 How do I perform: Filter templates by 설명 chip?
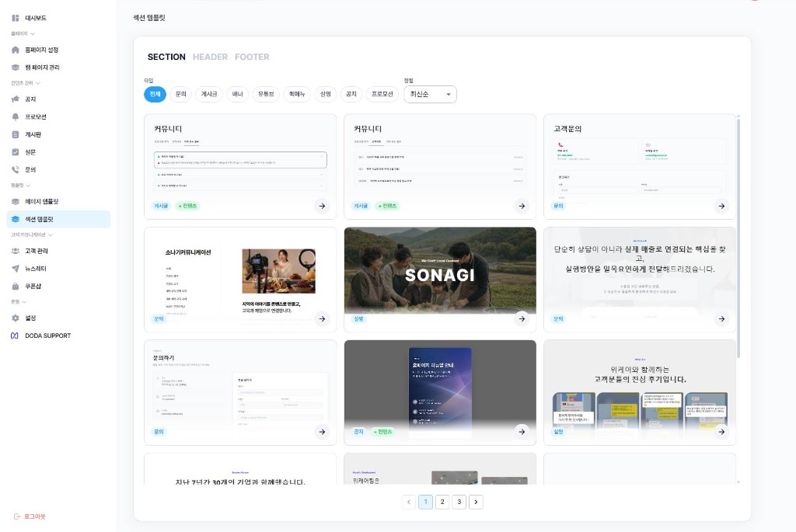click(326, 94)
